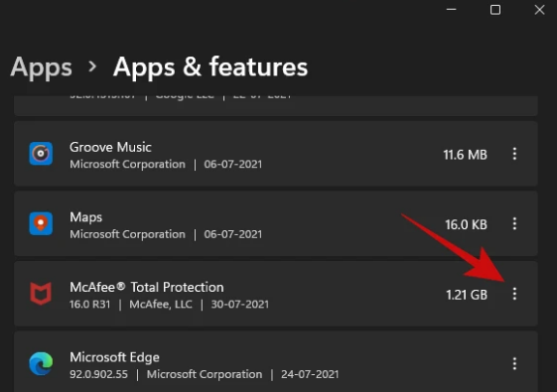The width and height of the screenshot is (557, 392).
Task: Click the 30-07-2021 install date
Action: (240, 305)
